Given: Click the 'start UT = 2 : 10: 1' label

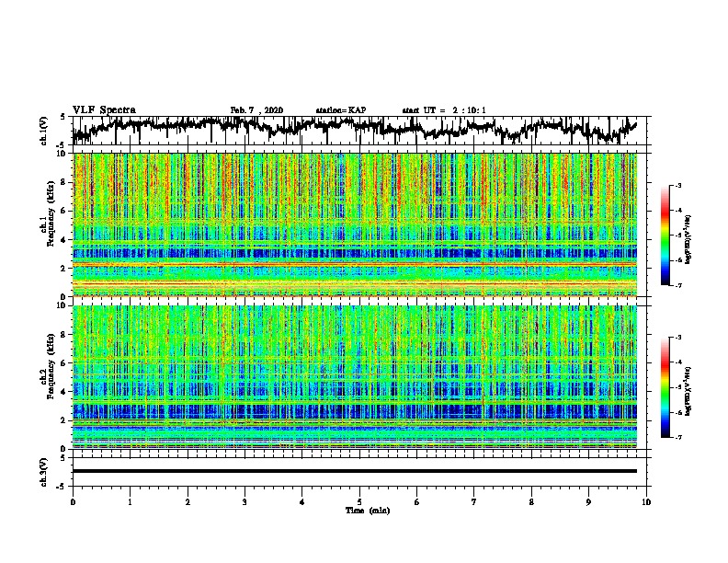Looking at the screenshot, I should coord(444,110).
